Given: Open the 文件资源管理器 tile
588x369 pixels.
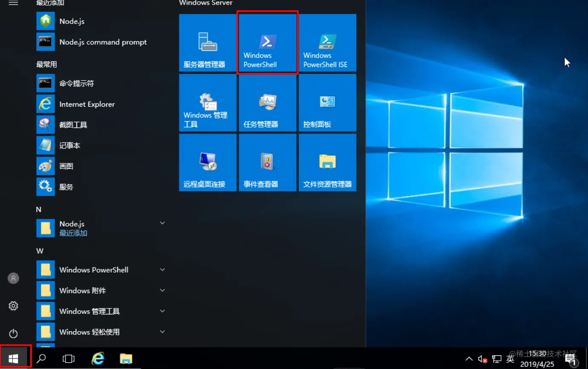Looking at the screenshot, I should pyautogui.click(x=327, y=163).
